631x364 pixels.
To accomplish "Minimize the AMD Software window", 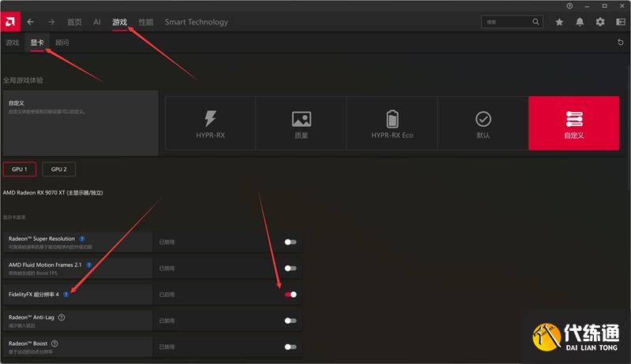I will pos(587,6).
